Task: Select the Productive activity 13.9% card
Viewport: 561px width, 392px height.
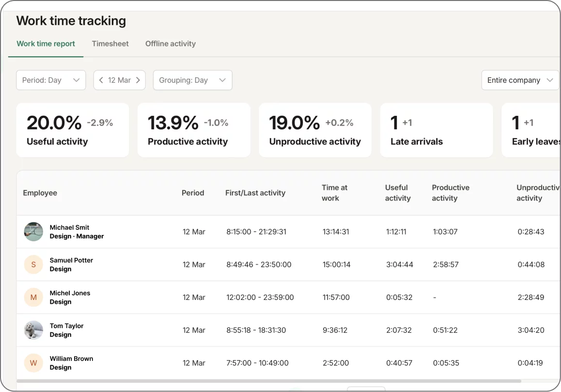Action: pyautogui.click(x=194, y=130)
